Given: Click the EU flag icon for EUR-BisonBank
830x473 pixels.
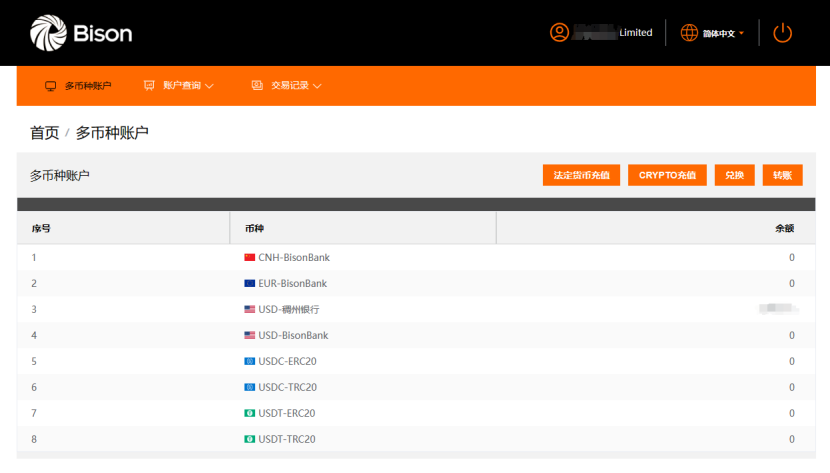Looking at the screenshot, I should point(250,284).
